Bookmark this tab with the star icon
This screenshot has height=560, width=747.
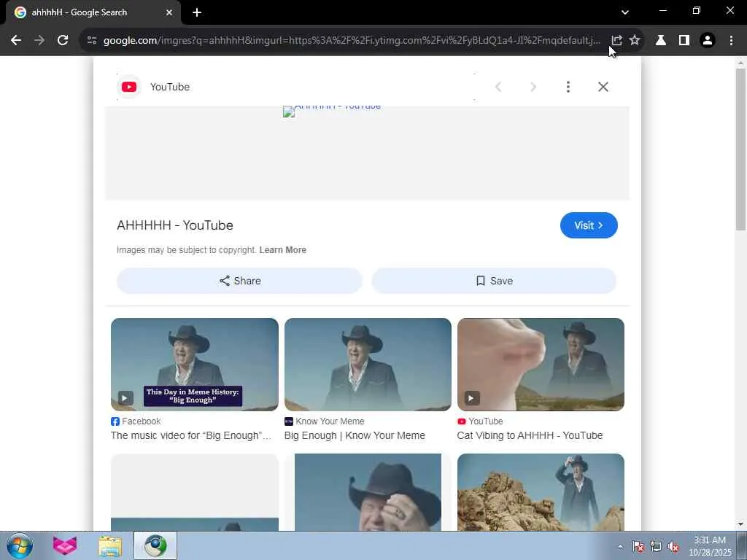(x=635, y=40)
